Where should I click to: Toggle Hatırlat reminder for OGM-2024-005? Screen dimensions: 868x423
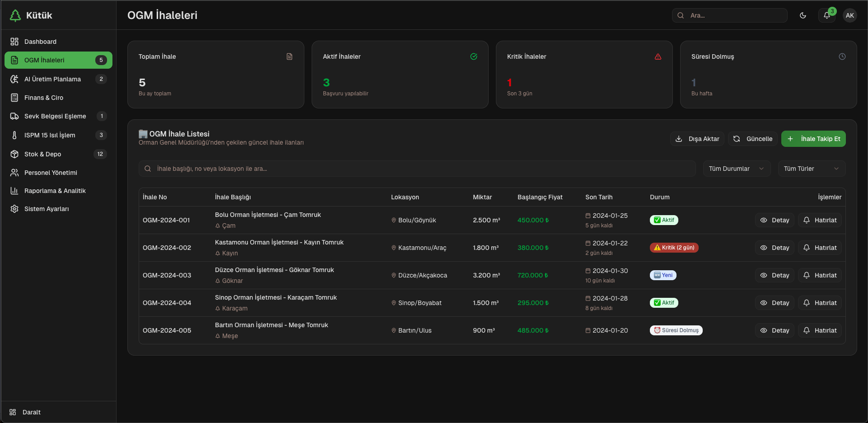click(820, 330)
